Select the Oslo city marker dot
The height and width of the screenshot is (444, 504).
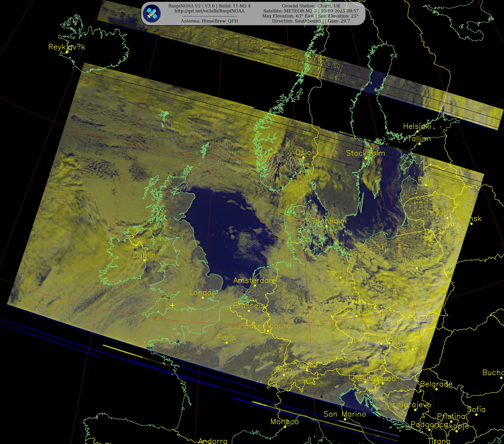point(304,158)
